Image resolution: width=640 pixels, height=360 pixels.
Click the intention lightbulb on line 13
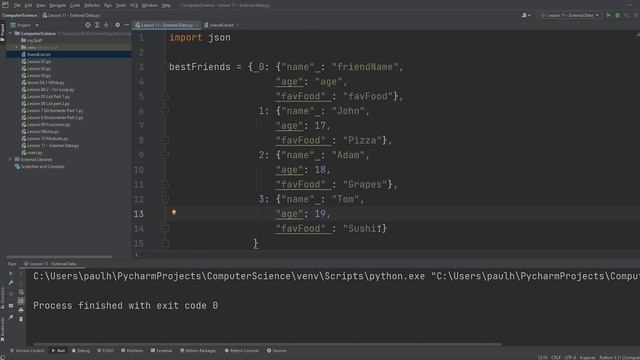click(174, 212)
